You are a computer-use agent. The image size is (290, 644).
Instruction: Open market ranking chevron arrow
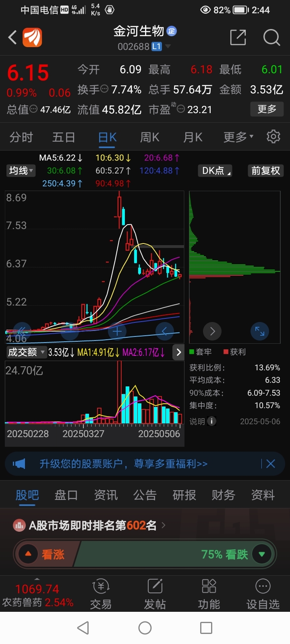164,525
